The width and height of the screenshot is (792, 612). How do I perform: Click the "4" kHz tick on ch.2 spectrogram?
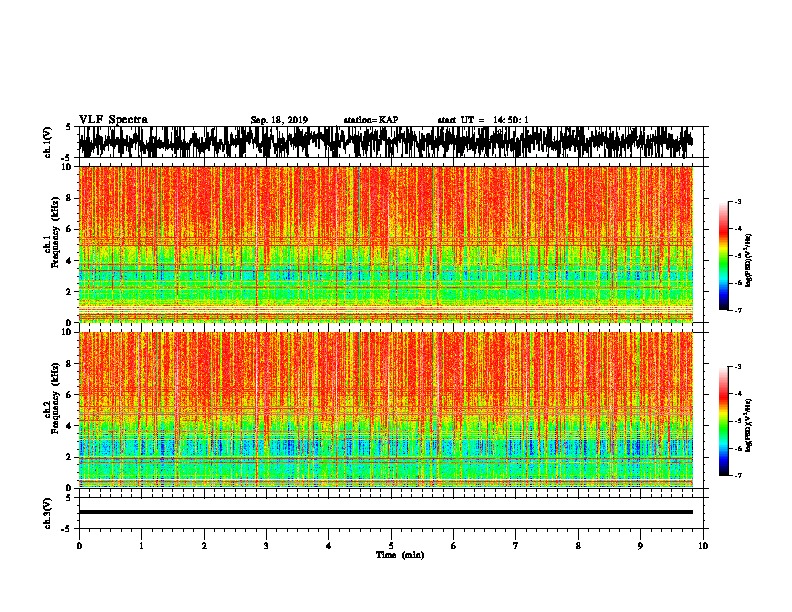tap(70, 426)
